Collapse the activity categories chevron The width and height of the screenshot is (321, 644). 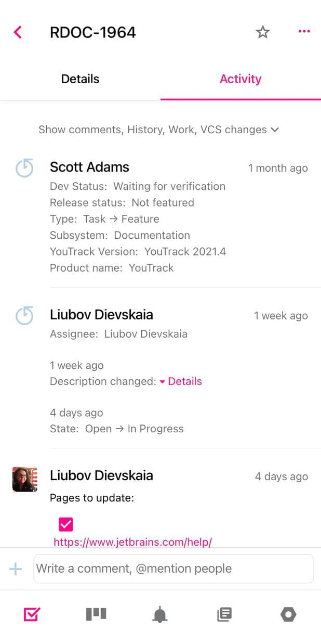(x=275, y=130)
